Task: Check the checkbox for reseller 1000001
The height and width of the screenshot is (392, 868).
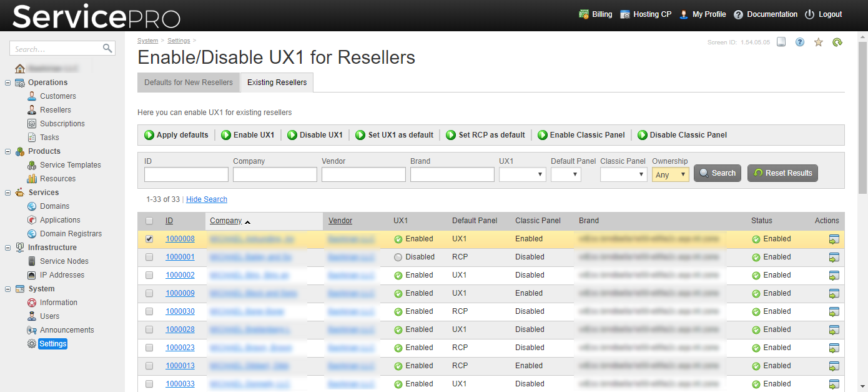Action: click(x=149, y=257)
